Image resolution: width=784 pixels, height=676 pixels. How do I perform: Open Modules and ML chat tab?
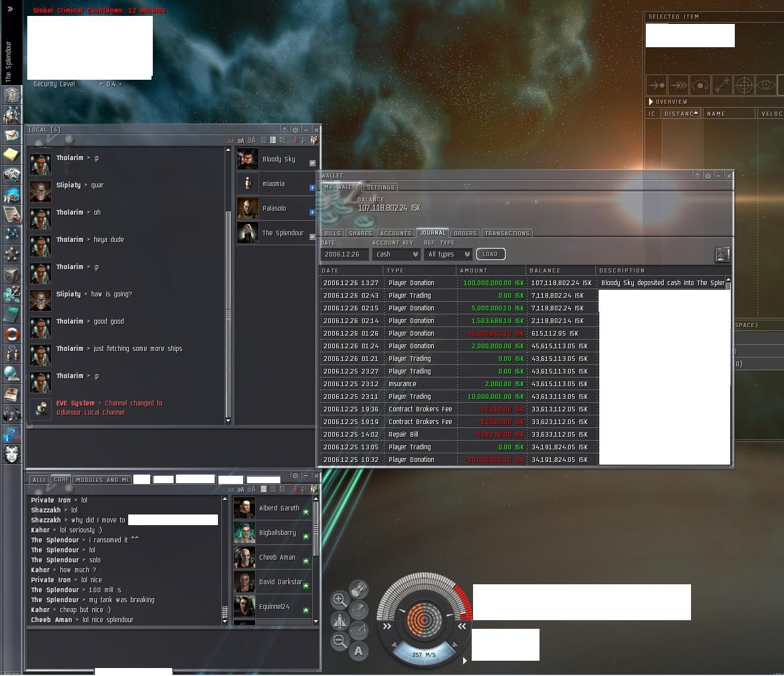click(x=102, y=480)
